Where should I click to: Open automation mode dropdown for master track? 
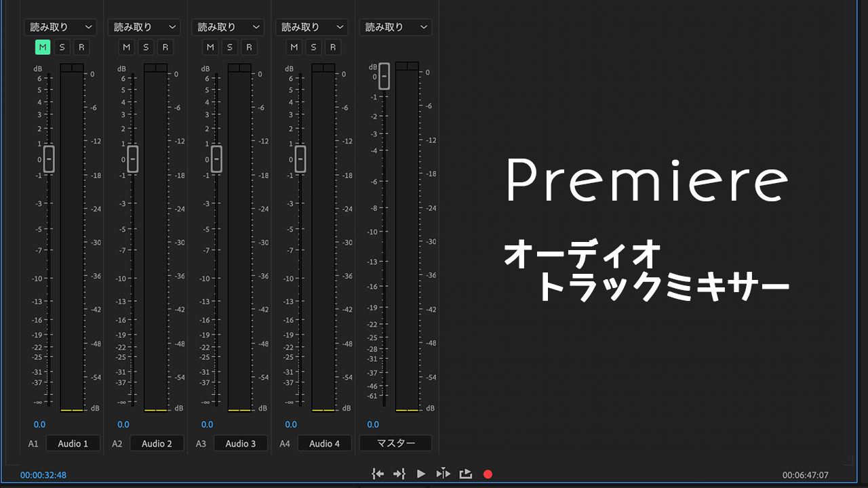[x=395, y=27]
